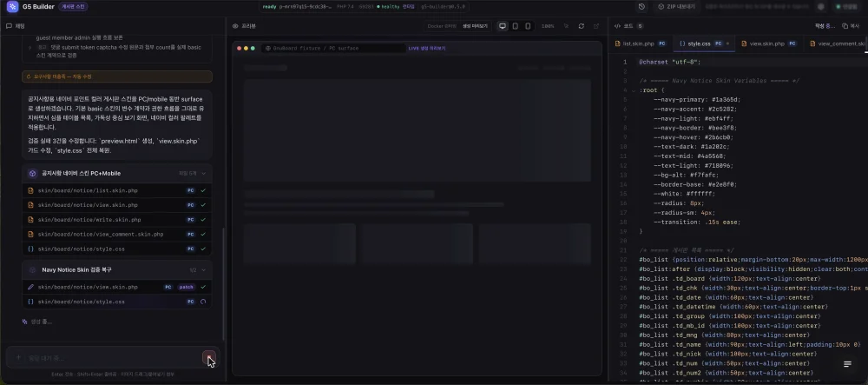Switch to the view.skin.php tab
The width and height of the screenshot is (868, 385).
coord(769,43)
